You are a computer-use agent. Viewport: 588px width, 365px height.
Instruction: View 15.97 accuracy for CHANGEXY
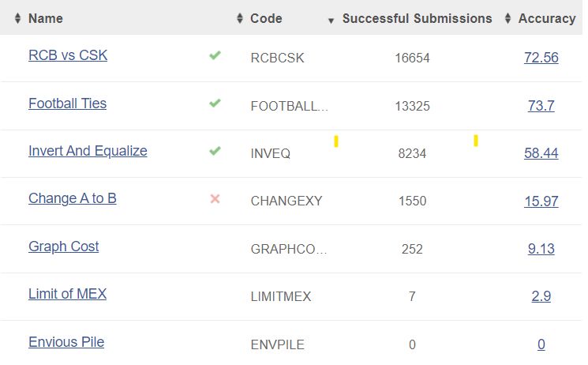(x=541, y=201)
